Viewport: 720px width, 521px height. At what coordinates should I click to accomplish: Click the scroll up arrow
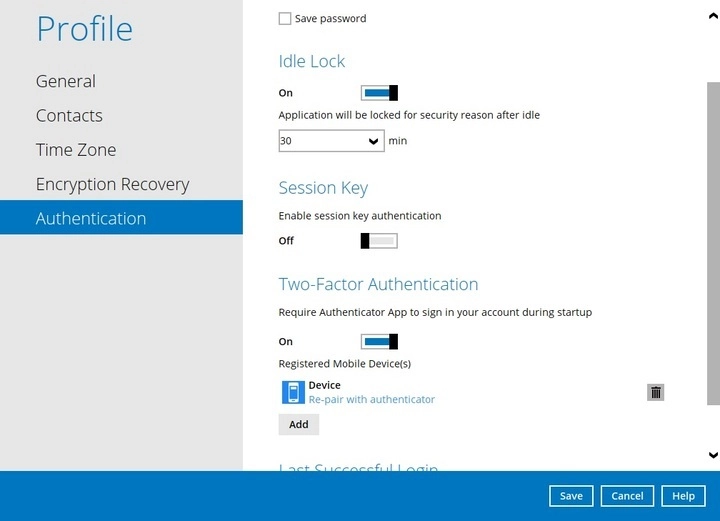tap(712, 17)
